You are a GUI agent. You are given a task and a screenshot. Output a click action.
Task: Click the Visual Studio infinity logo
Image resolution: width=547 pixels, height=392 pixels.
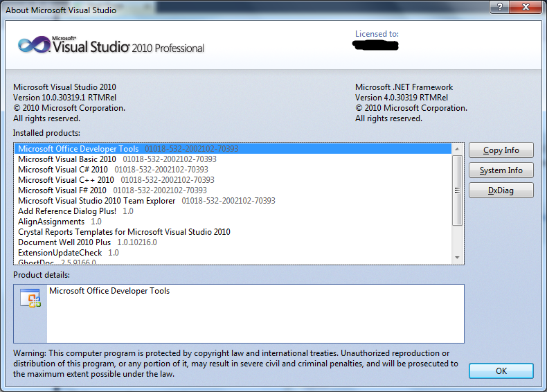point(34,45)
